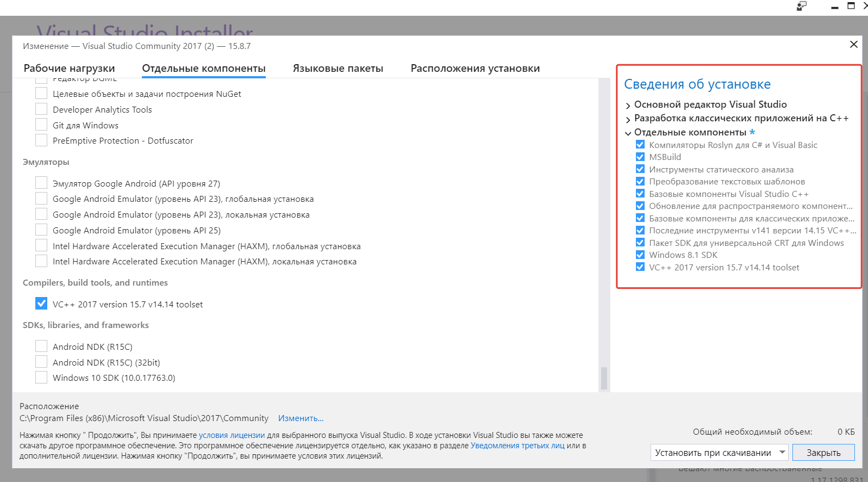Enable Developer Analytics Tools checkbox
Viewport: 868px width, 482px height.
(41, 109)
